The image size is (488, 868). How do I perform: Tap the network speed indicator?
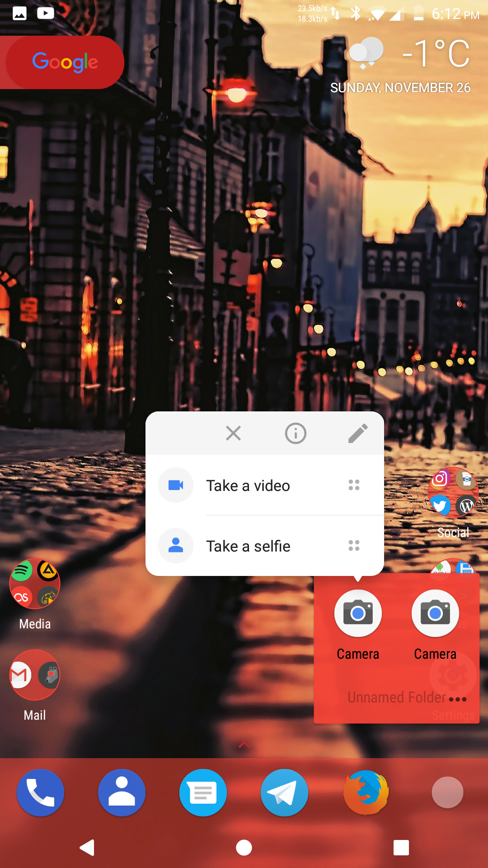[x=318, y=14]
